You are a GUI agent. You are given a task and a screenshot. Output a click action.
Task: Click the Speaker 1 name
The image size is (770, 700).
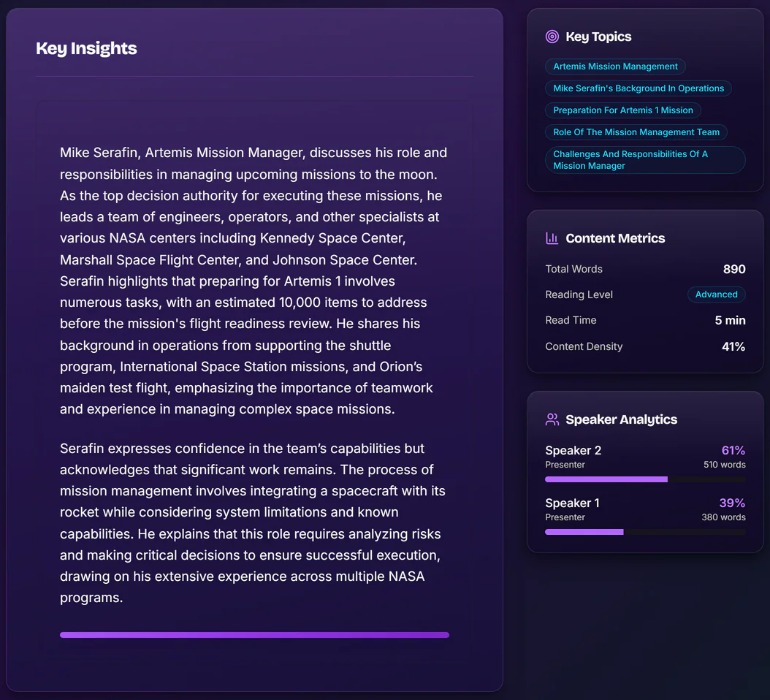572,503
